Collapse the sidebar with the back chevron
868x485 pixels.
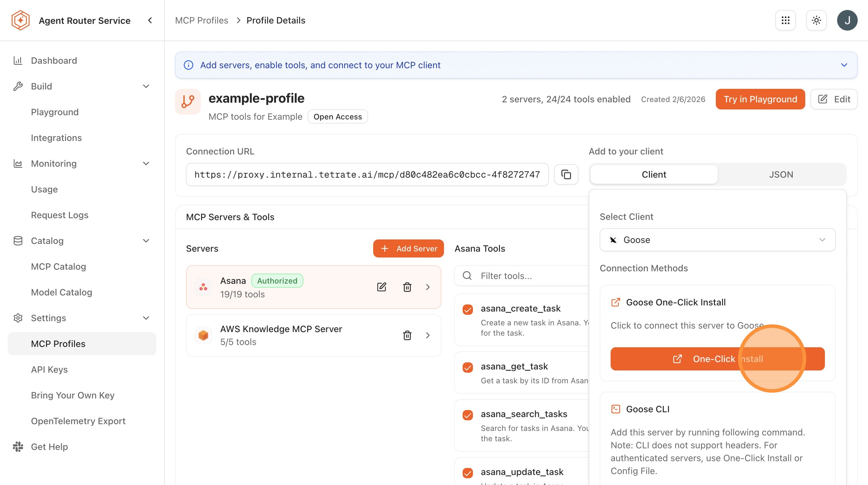[150, 20]
